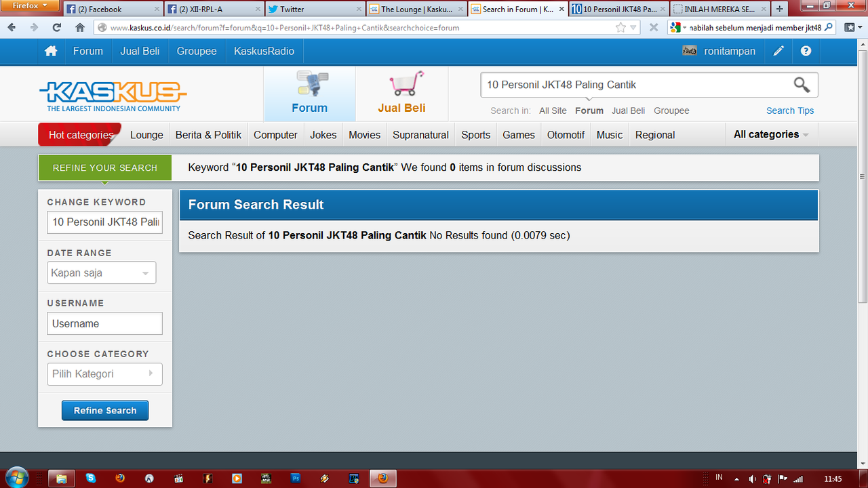Click the Hot categories button

click(80, 134)
